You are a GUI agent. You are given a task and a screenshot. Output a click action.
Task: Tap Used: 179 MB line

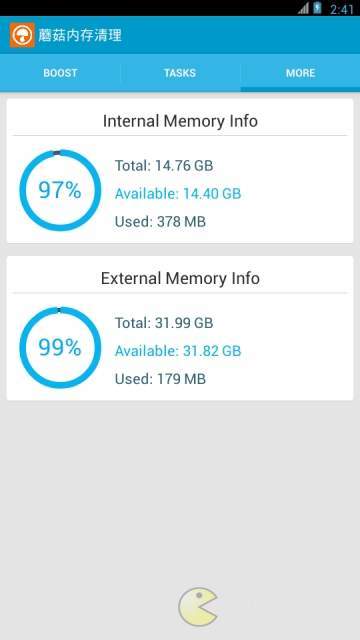160,379
